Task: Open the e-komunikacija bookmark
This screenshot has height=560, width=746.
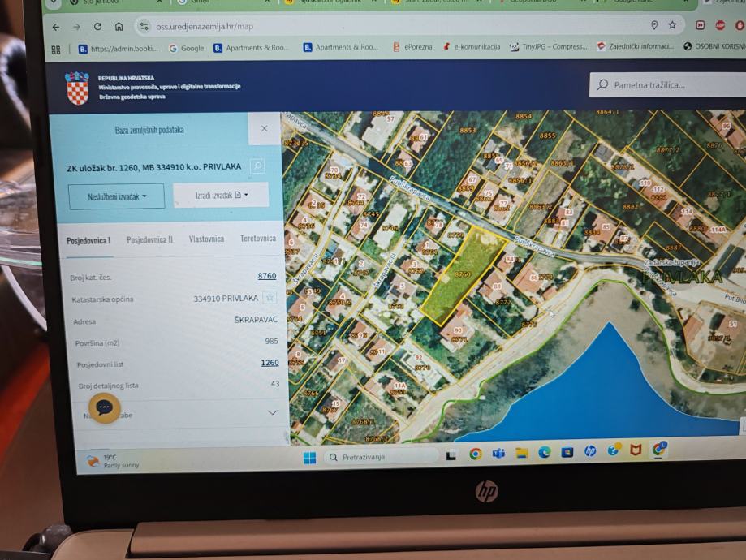Action: (472, 46)
